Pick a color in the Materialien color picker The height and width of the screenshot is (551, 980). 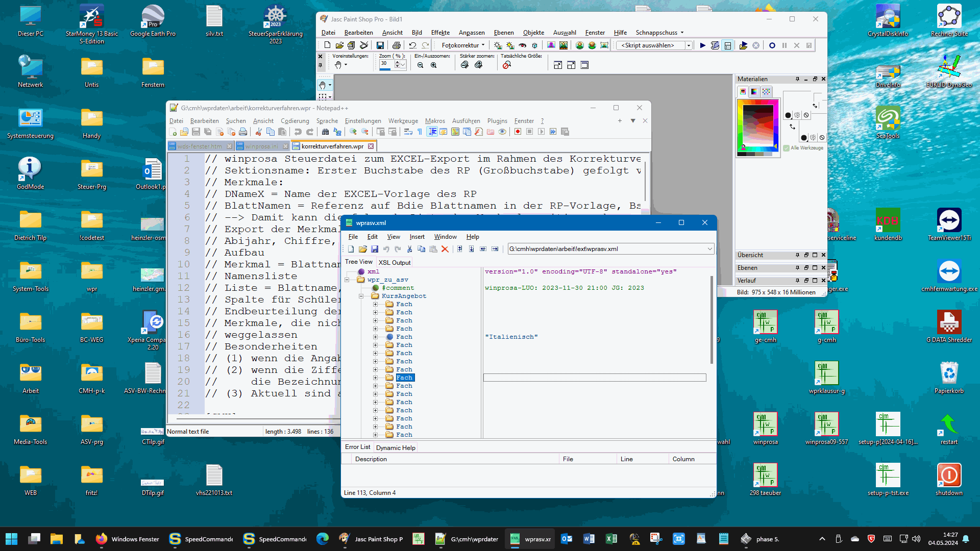(x=757, y=126)
